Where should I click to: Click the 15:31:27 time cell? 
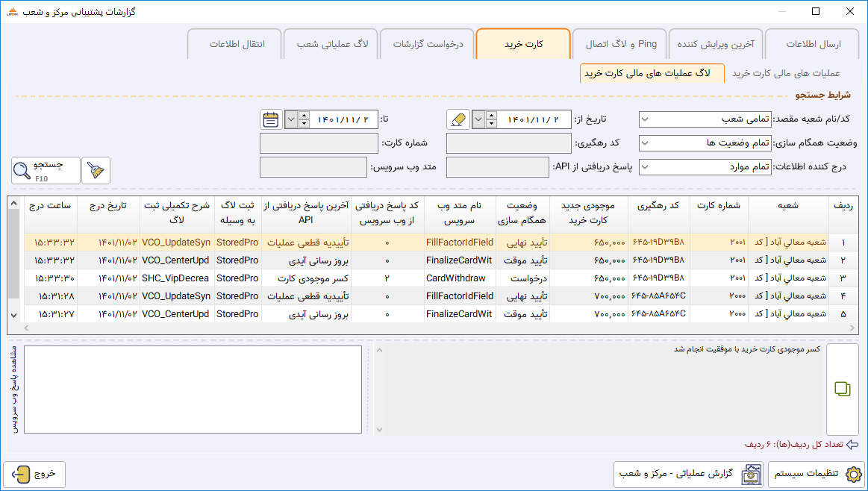pos(50,314)
